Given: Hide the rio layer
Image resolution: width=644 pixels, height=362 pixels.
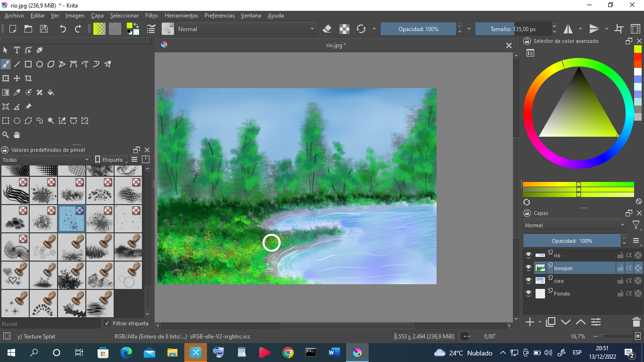Looking at the screenshot, I should tap(528, 255).
